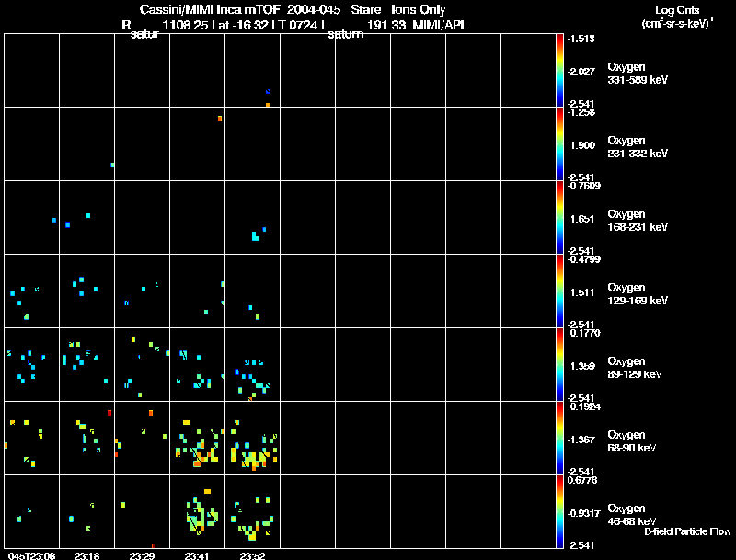Click the Oxygen 331-589 keV color bar

coord(560,70)
